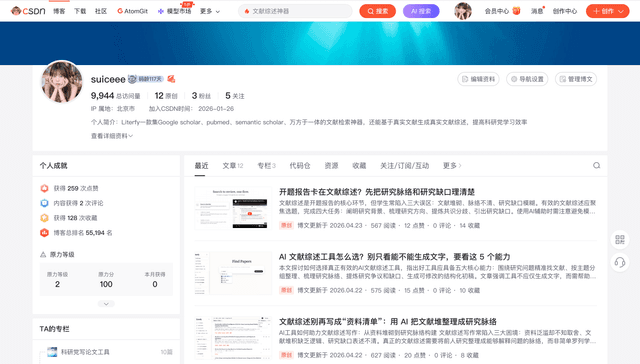Click the 博客总排名 55,194 名 text
The width and height of the screenshot is (640, 364).
[x=83, y=233]
